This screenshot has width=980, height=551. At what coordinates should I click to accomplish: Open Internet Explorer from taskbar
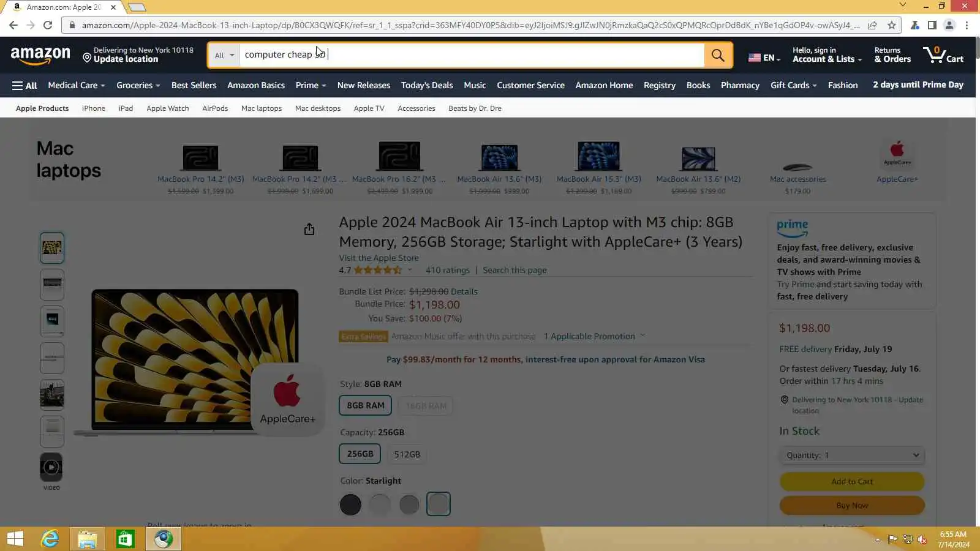tap(50, 539)
